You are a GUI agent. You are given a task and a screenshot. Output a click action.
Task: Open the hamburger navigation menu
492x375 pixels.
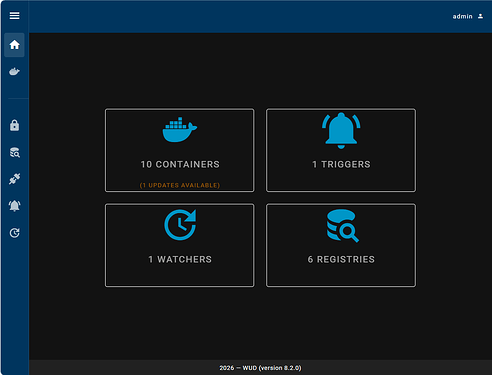coord(14,16)
